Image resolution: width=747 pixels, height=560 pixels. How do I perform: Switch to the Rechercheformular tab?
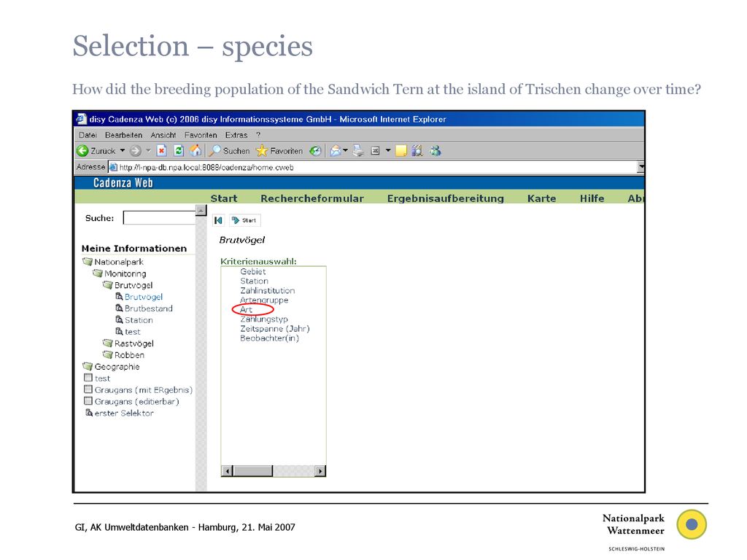click(312, 198)
